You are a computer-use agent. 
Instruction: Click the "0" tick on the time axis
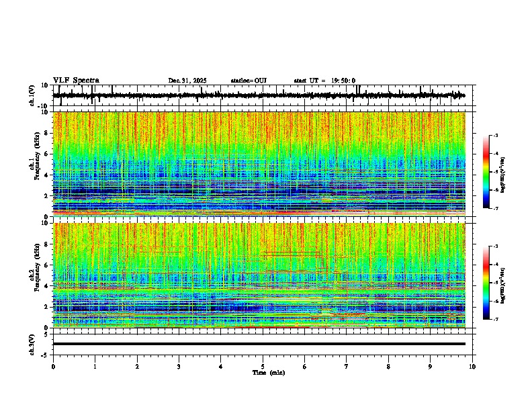click(x=53, y=367)
